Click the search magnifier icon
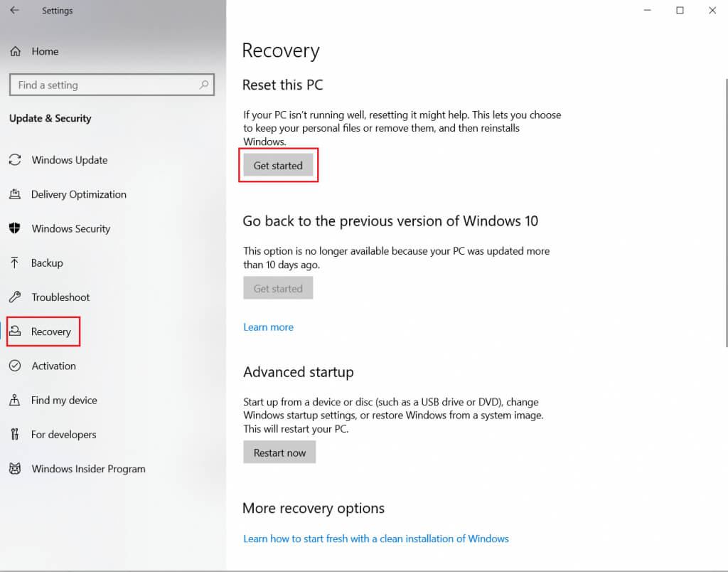Screen dimensions: 728x572 [x=204, y=85]
